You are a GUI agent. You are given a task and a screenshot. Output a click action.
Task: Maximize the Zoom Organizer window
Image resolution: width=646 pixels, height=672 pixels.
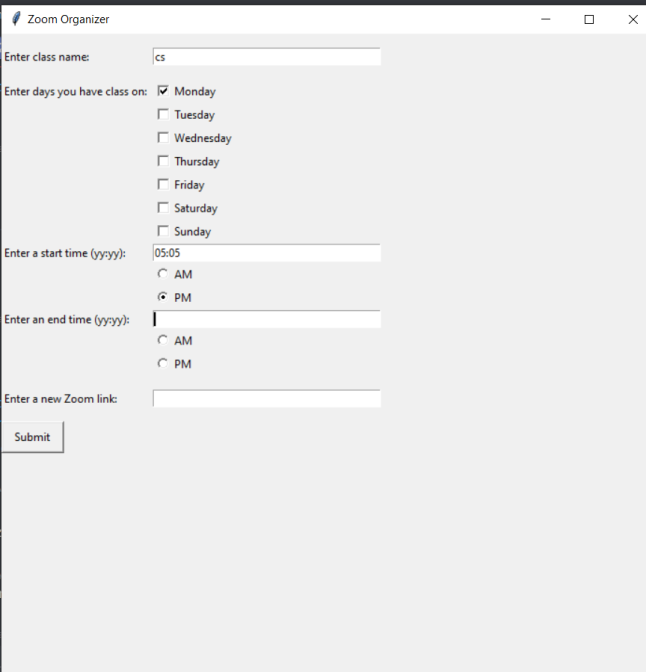pyautogui.click(x=589, y=19)
